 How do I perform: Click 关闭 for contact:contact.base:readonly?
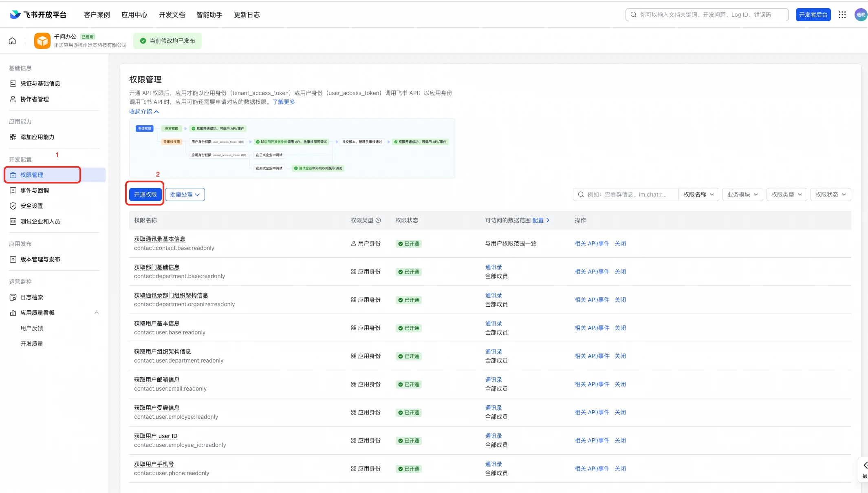coord(620,243)
